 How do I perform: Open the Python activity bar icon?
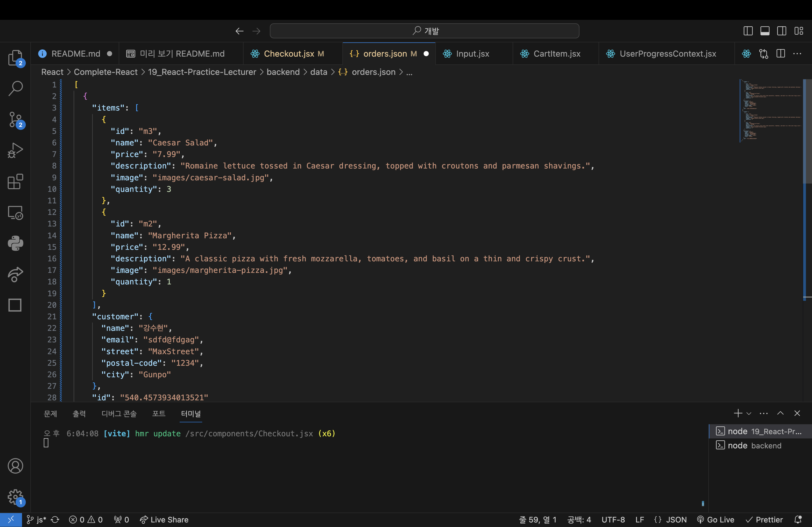15,243
